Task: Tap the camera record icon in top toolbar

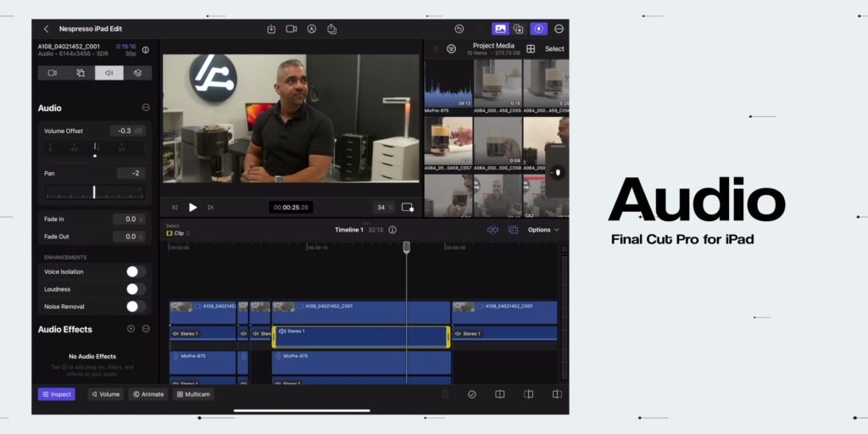Action: coord(292,29)
